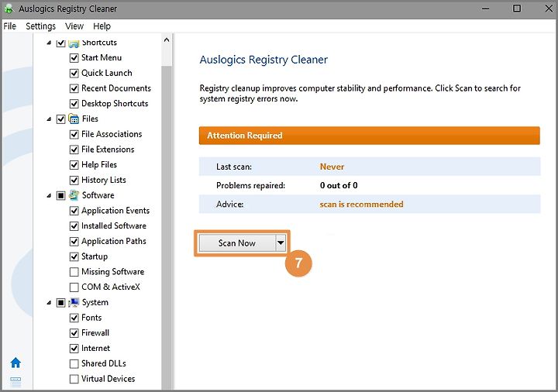Select the Shortcuts tree label
558x392 pixels.
click(99, 43)
